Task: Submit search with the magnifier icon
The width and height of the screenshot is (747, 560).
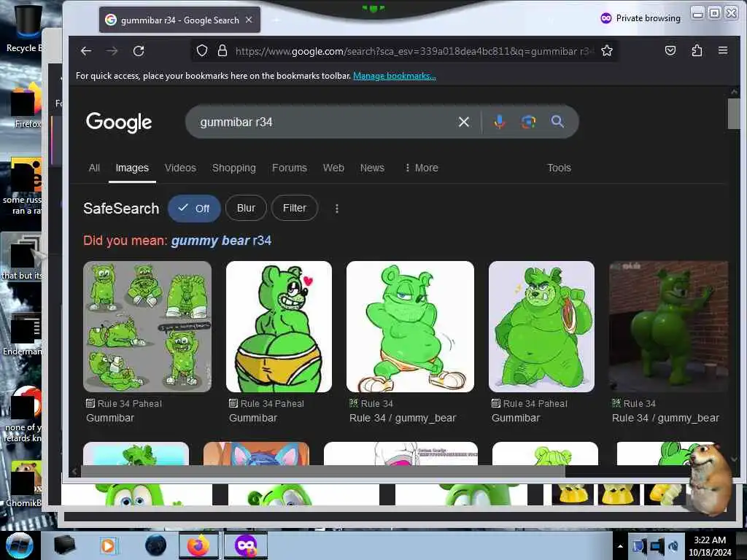Action: coord(557,122)
